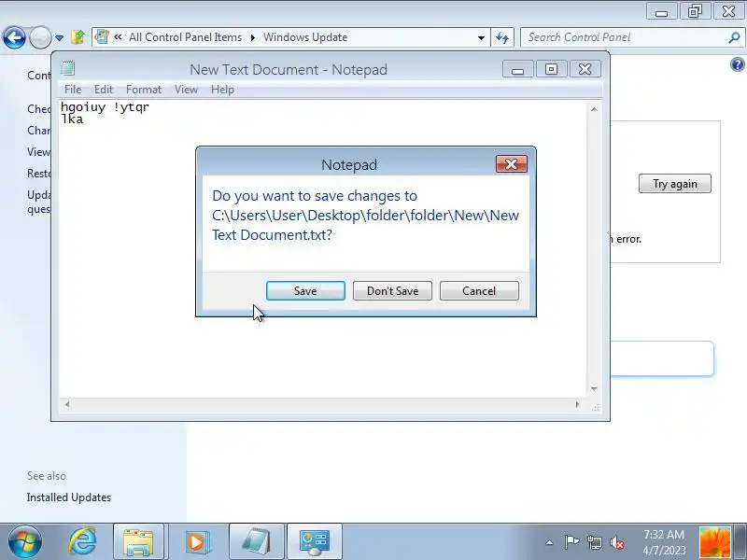
Task: Switch to Control Panel taskbar button
Action: [315, 541]
